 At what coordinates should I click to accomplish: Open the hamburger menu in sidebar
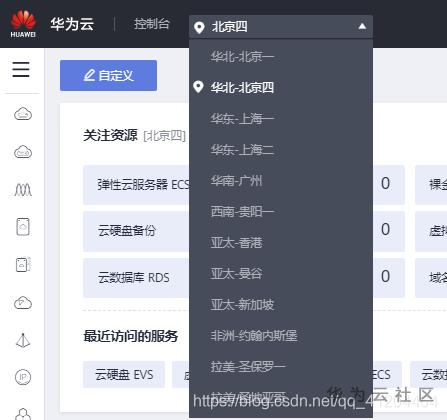click(x=21, y=69)
